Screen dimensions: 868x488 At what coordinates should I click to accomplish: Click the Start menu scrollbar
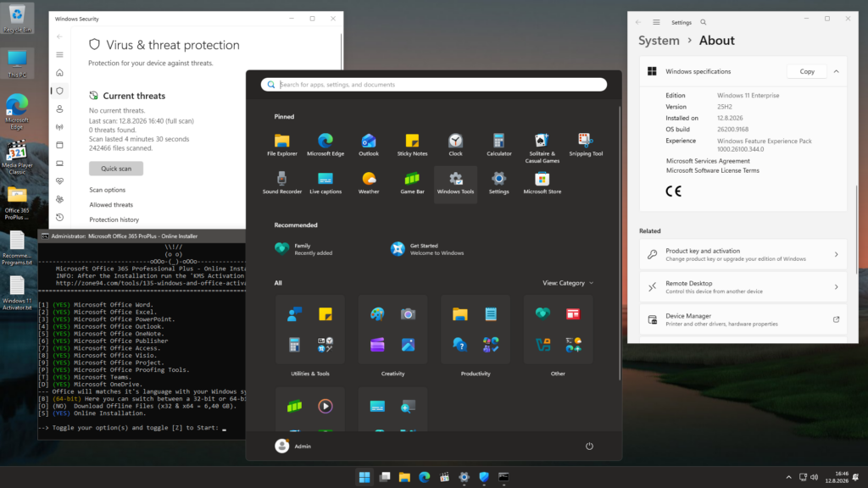click(619, 243)
